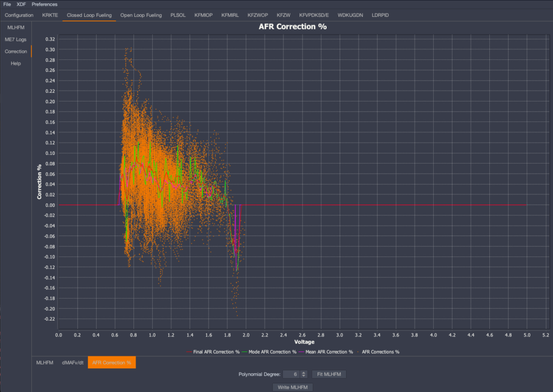The width and height of the screenshot is (553, 392).
Task: Open the KFVPDKSD/E tab
Action: click(x=314, y=15)
